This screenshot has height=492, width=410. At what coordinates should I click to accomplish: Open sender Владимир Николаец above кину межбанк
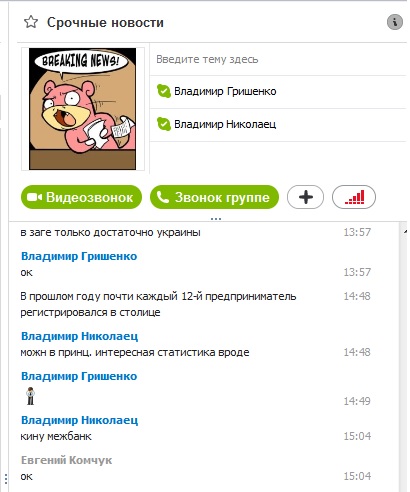(79, 420)
